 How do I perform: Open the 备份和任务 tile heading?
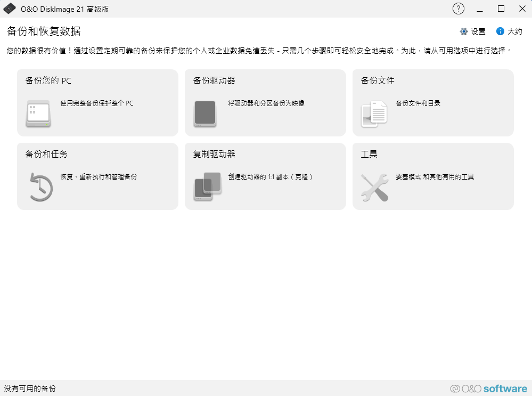point(46,155)
